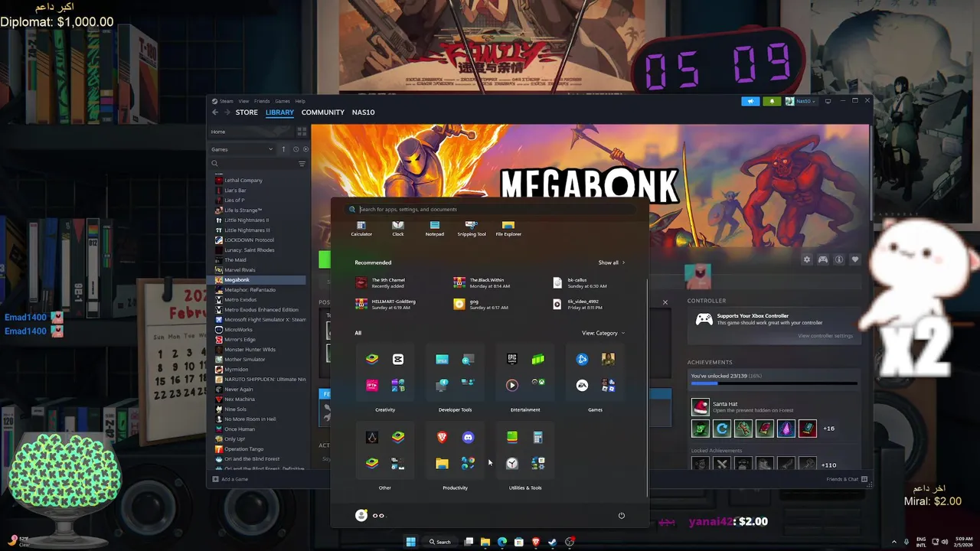Open Media Player icon in Entertainment group
This screenshot has height=551, width=980.
[512, 385]
